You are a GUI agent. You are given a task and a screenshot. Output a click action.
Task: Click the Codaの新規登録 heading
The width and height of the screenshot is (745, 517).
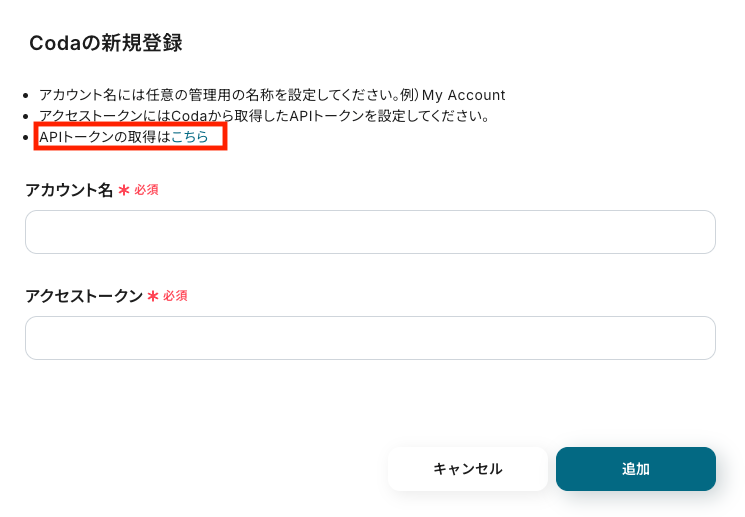click(105, 43)
